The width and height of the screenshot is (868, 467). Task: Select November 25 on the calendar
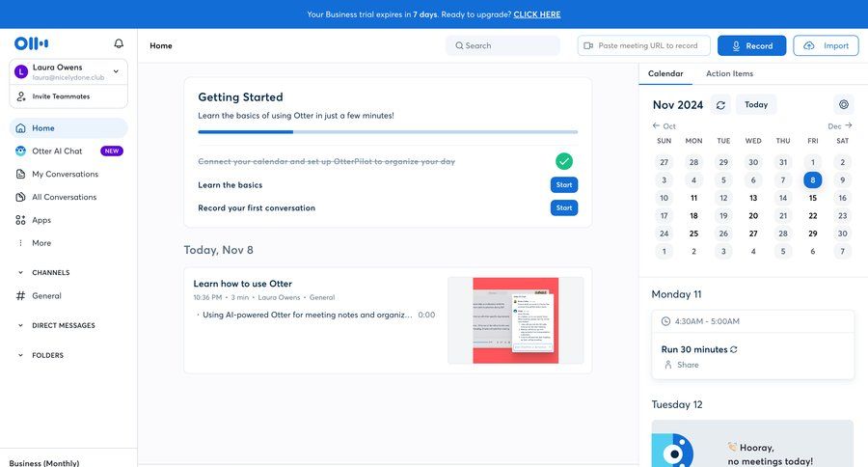coord(693,233)
